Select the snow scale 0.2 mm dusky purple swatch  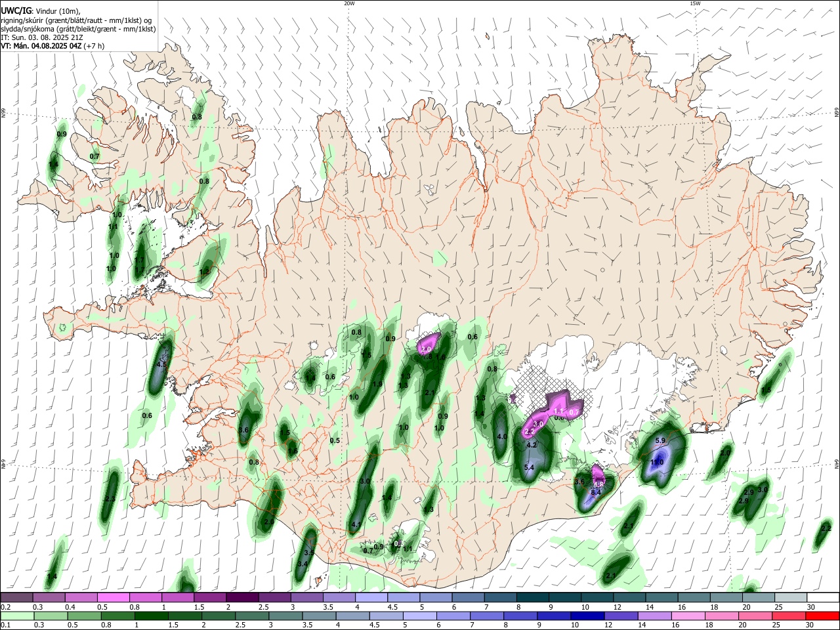16,597
